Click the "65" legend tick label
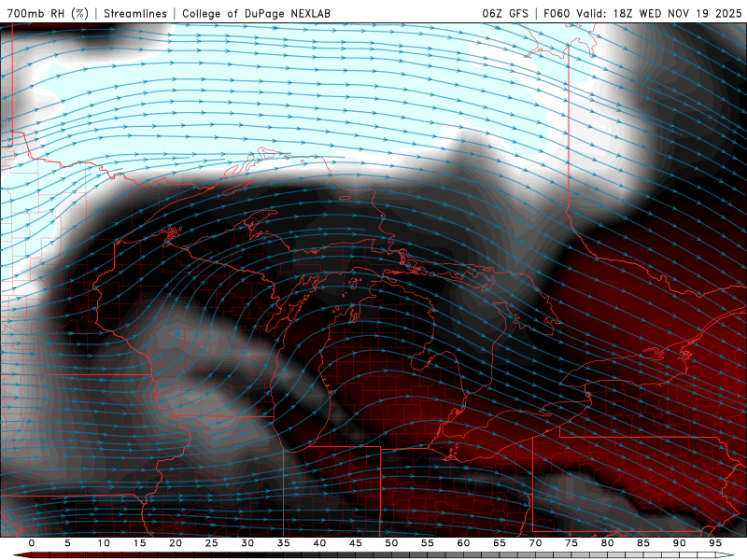This screenshot has width=747, height=560. pyautogui.click(x=500, y=543)
